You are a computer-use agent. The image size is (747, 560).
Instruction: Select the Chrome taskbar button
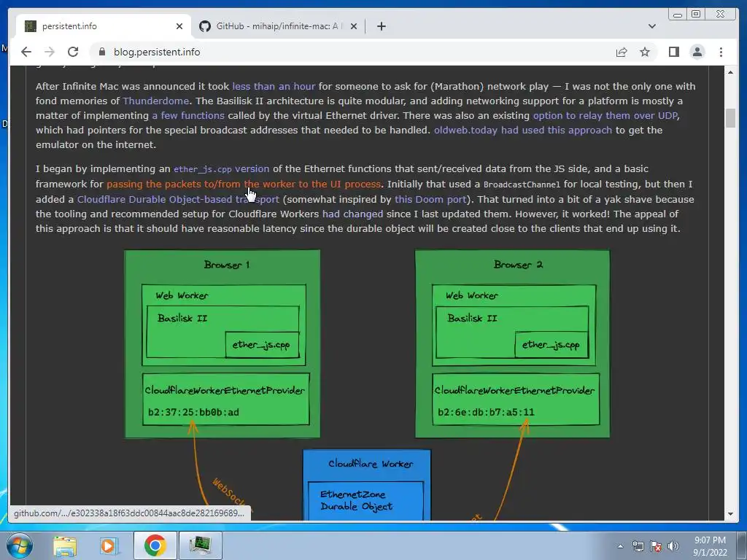[x=155, y=545]
